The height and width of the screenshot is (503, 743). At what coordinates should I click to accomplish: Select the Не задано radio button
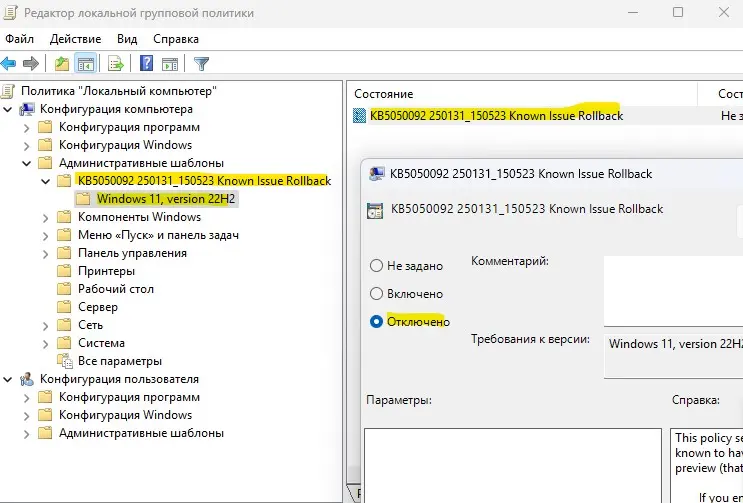pos(376,266)
